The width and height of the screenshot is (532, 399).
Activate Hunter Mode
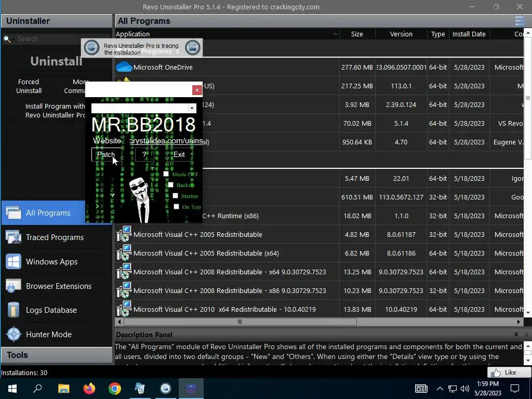tap(48, 335)
